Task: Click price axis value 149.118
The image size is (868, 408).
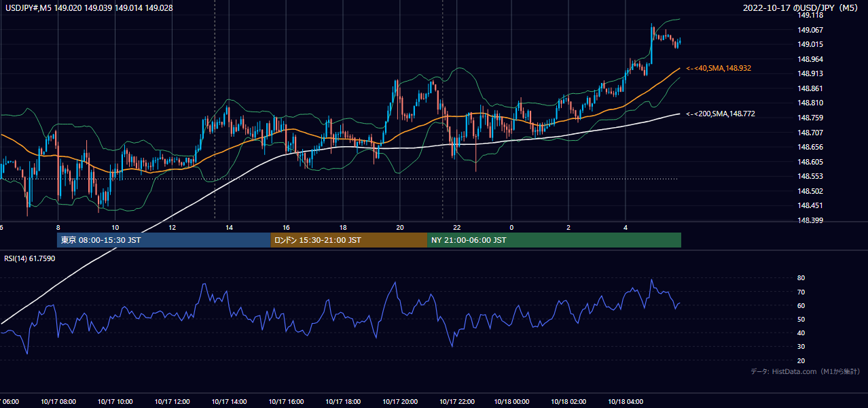Action: click(810, 15)
